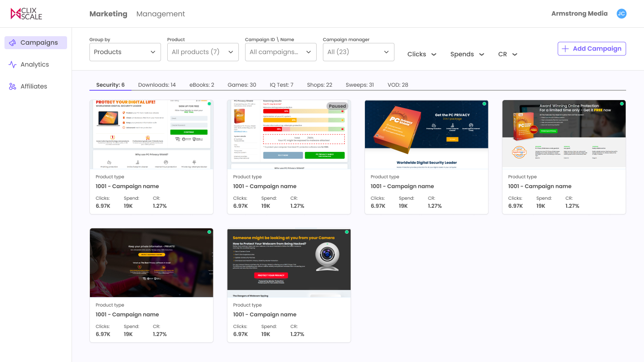This screenshot has height=362, width=644.
Task: Click the Affiliates people icon in the sidebar
Action: pos(13,86)
